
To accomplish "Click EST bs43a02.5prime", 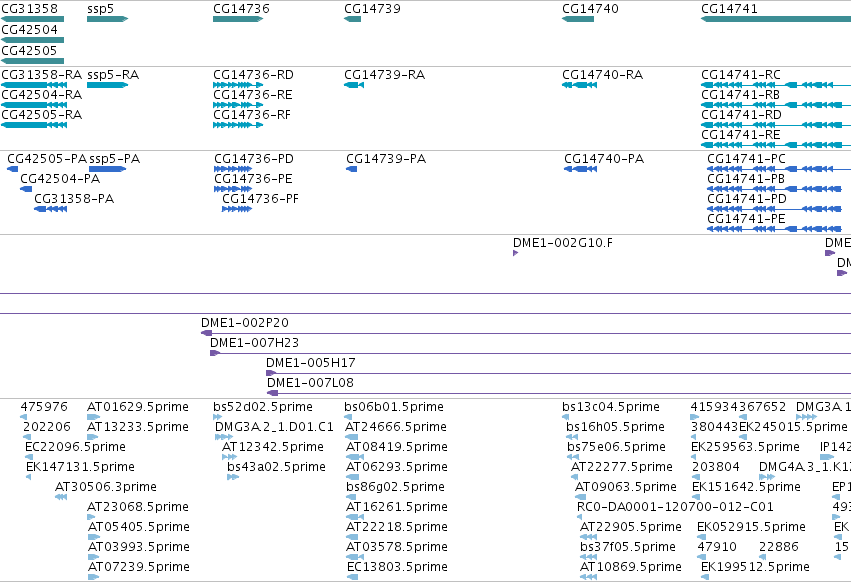I will (233, 477).
